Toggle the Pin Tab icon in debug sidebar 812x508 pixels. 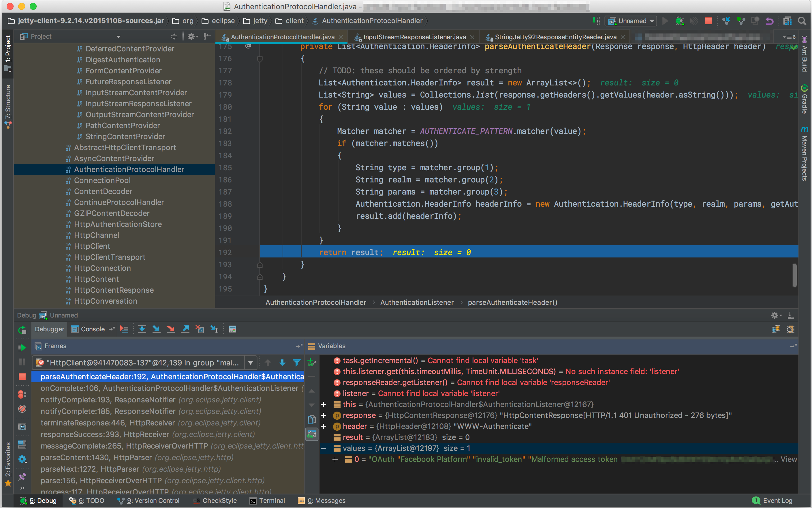click(22, 477)
